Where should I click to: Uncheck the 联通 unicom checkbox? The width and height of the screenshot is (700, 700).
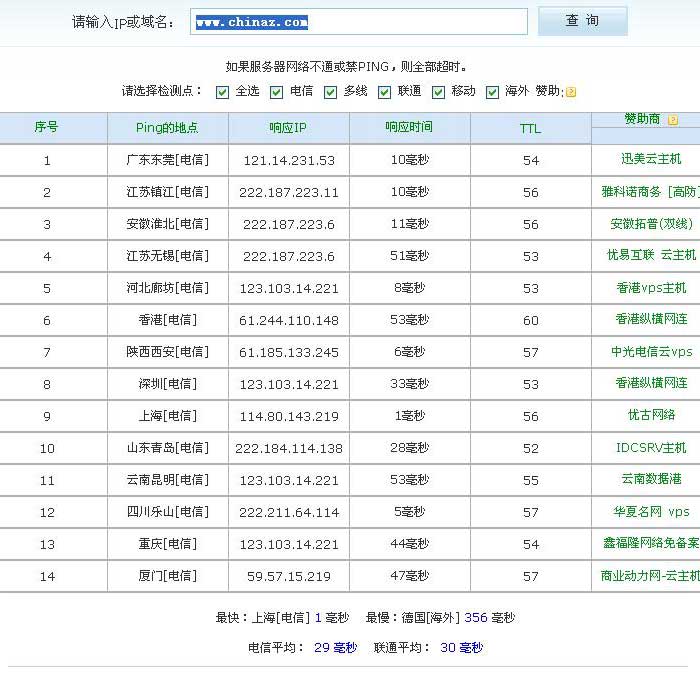(x=384, y=92)
